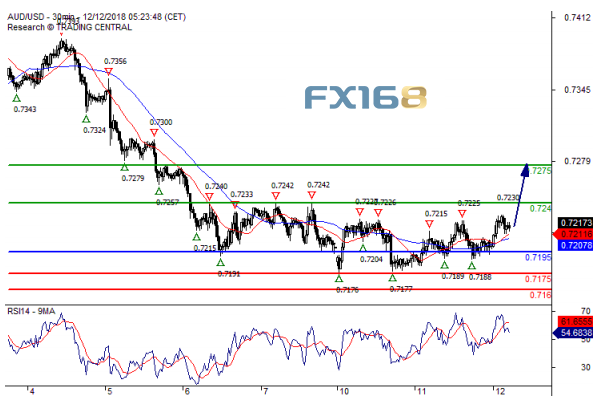Click the 0.7177 pivot low label
This screenshot has height=403, width=599.
[x=401, y=289]
